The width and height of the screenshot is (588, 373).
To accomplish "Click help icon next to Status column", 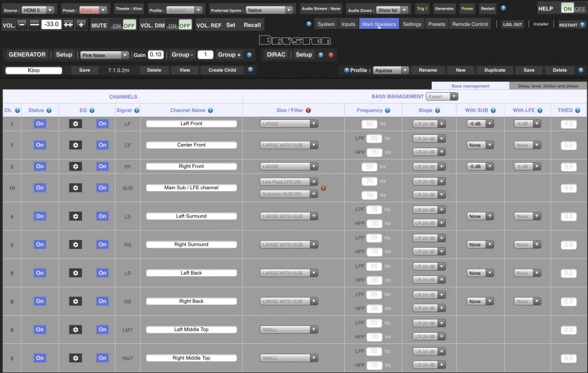I will [x=49, y=110].
